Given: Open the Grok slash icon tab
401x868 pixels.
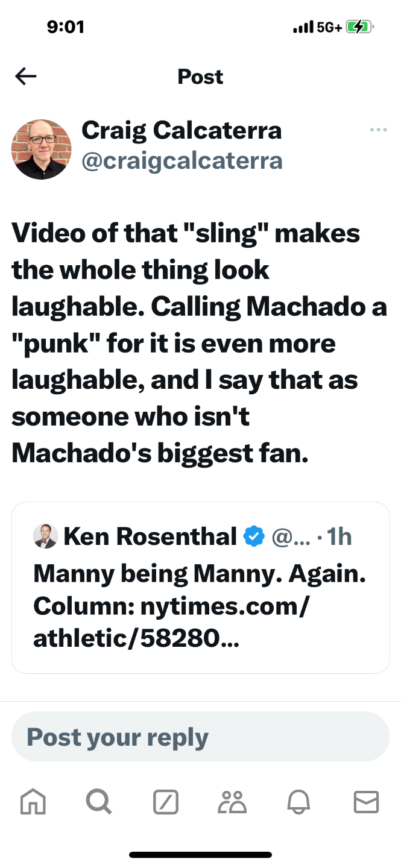Looking at the screenshot, I should pos(165,802).
